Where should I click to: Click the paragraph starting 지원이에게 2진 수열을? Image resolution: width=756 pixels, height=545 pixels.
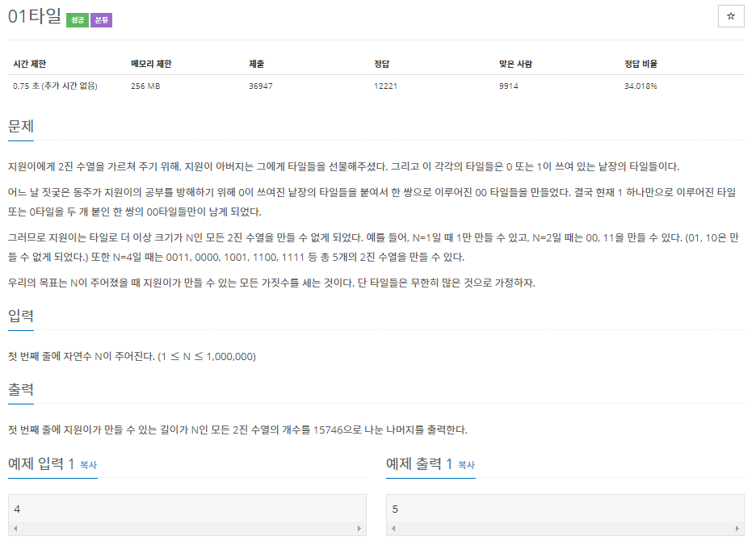[x=343, y=166]
